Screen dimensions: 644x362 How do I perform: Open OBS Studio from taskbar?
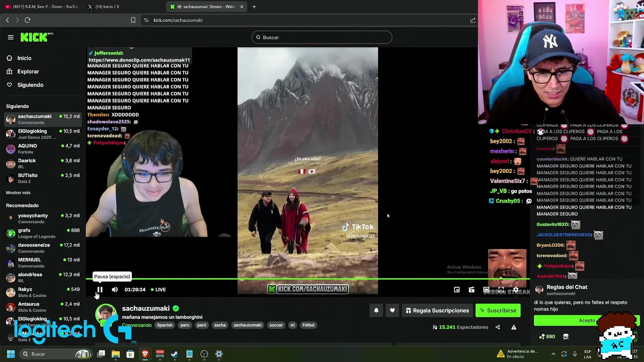204,354
